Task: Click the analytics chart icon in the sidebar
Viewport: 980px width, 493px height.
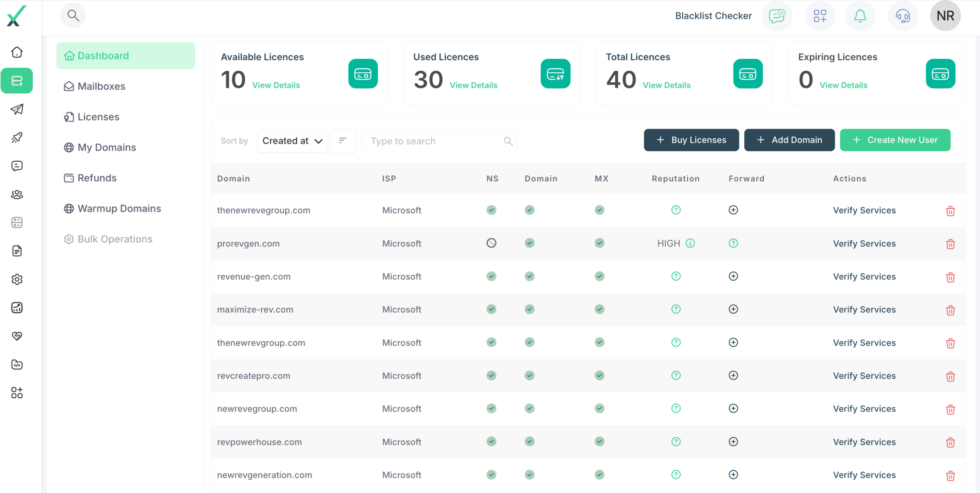Action: (x=17, y=307)
